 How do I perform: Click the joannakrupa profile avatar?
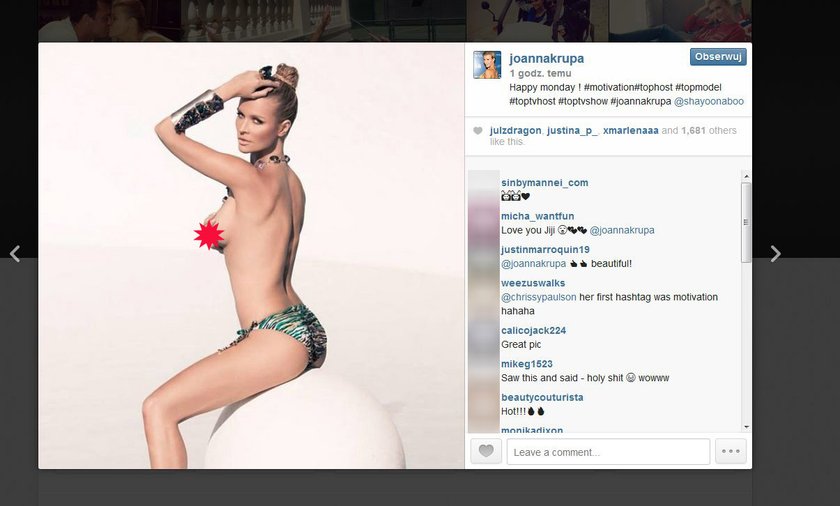487,65
